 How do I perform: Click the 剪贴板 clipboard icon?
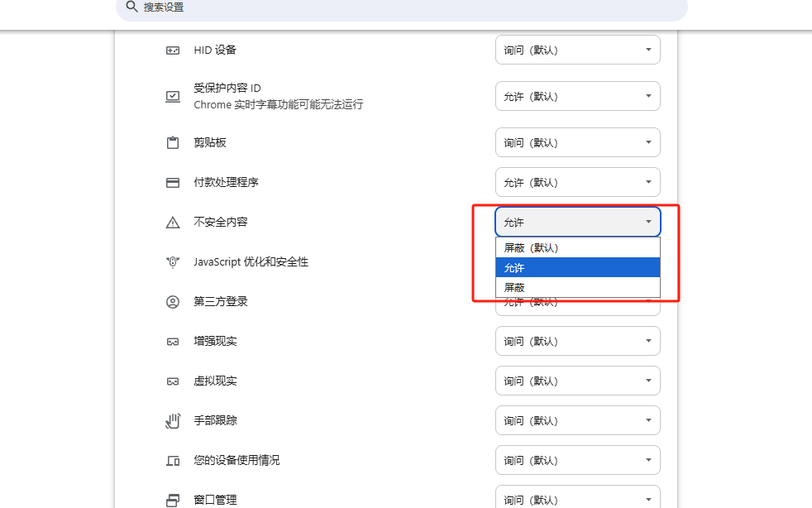[x=172, y=141]
